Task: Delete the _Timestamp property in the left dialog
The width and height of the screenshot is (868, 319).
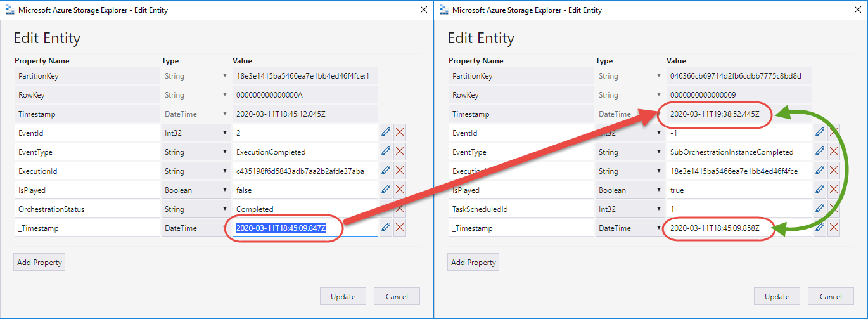Action: (400, 228)
